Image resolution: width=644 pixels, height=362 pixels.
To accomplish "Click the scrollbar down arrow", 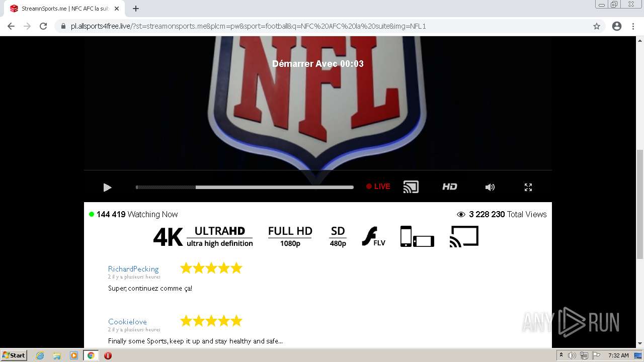I will [640, 344].
